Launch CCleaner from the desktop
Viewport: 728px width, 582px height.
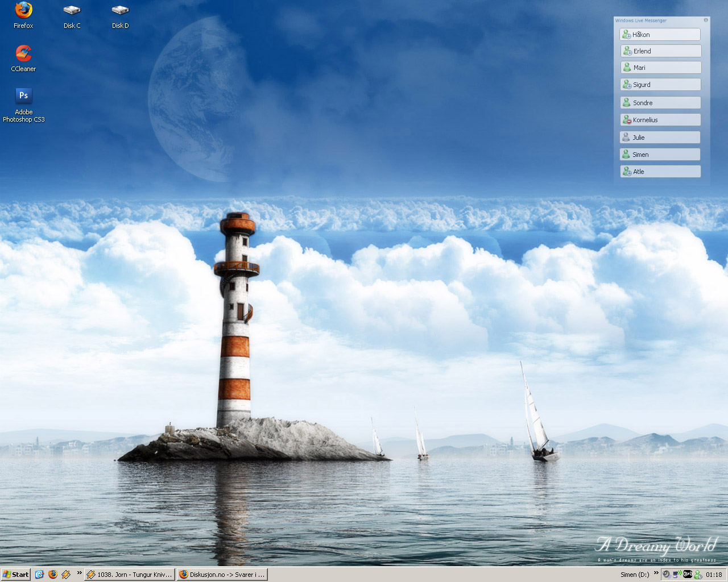pyautogui.click(x=23, y=54)
